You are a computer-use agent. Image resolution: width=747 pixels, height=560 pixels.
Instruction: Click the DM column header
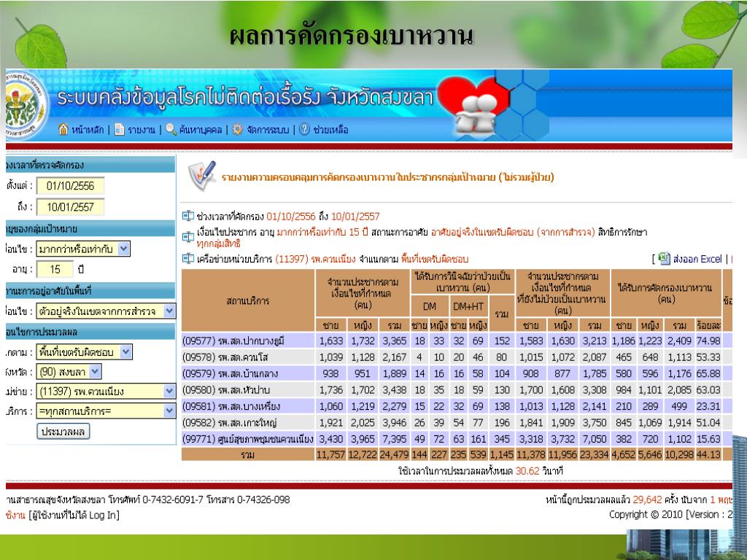(x=429, y=307)
